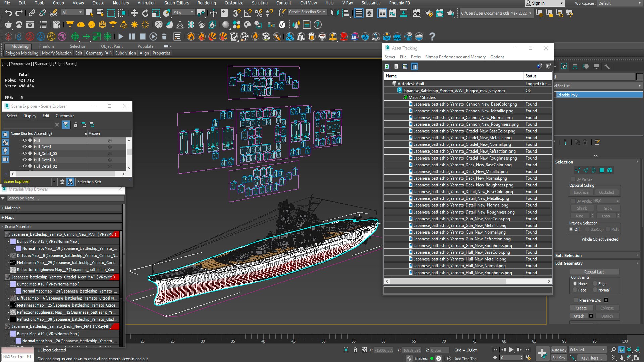This screenshot has width=644, height=362.
Task: Select Vertex sub-object level icon
Action: [577, 170]
